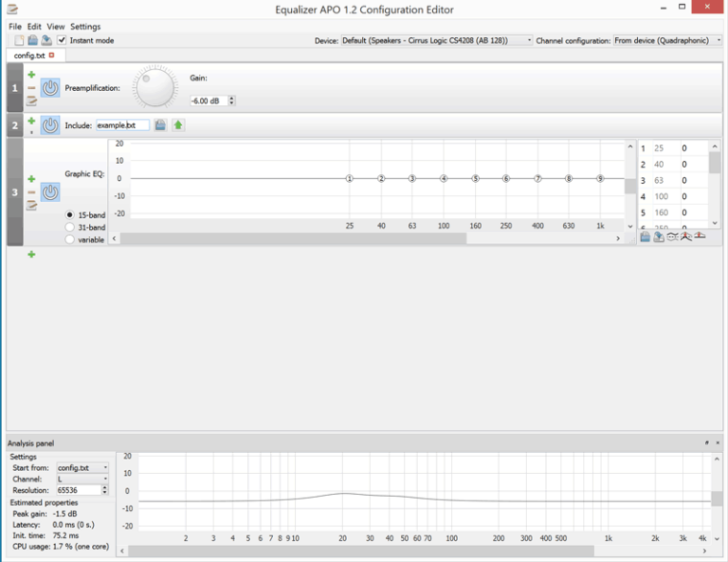Disable the Instant mode checkbox
This screenshot has height=562, width=728.
click(62, 41)
